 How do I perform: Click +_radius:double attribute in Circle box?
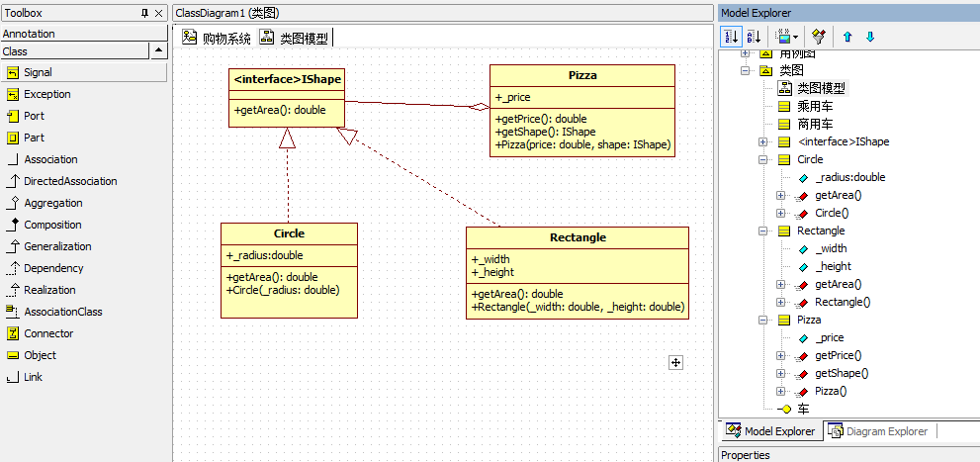pos(264,255)
